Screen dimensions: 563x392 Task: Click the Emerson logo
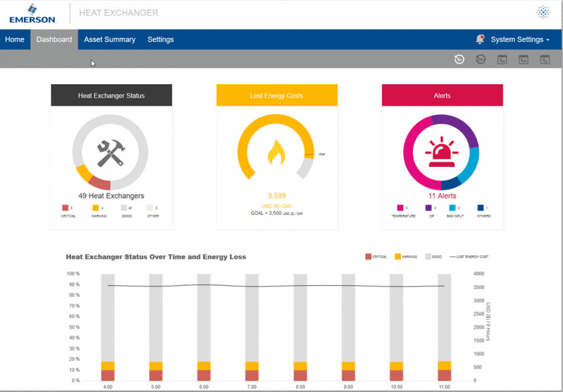(x=32, y=13)
